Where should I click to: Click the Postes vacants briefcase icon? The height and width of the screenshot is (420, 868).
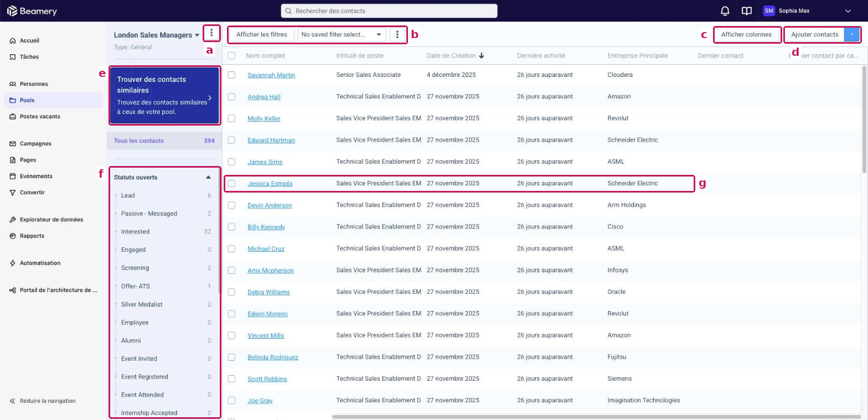[x=13, y=117]
